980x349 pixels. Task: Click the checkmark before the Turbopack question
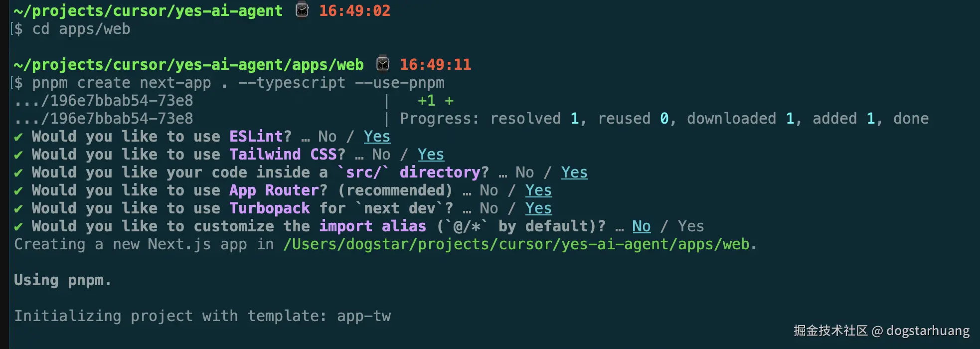point(18,208)
